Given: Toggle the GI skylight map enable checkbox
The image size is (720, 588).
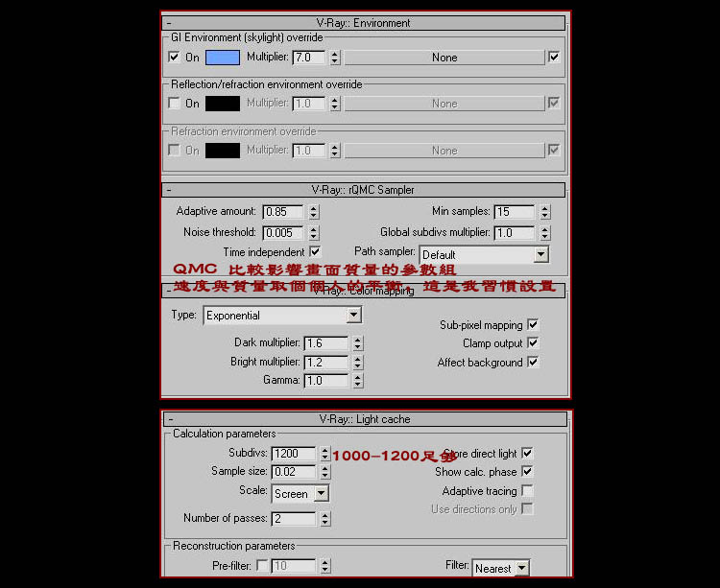Looking at the screenshot, I should (x=554, y=57).
